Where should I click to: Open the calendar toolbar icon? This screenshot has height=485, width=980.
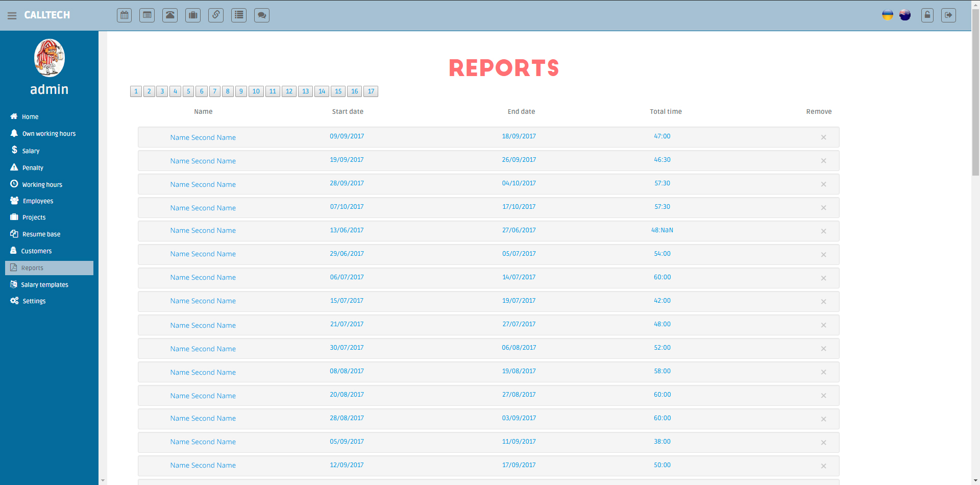[124, 15]
